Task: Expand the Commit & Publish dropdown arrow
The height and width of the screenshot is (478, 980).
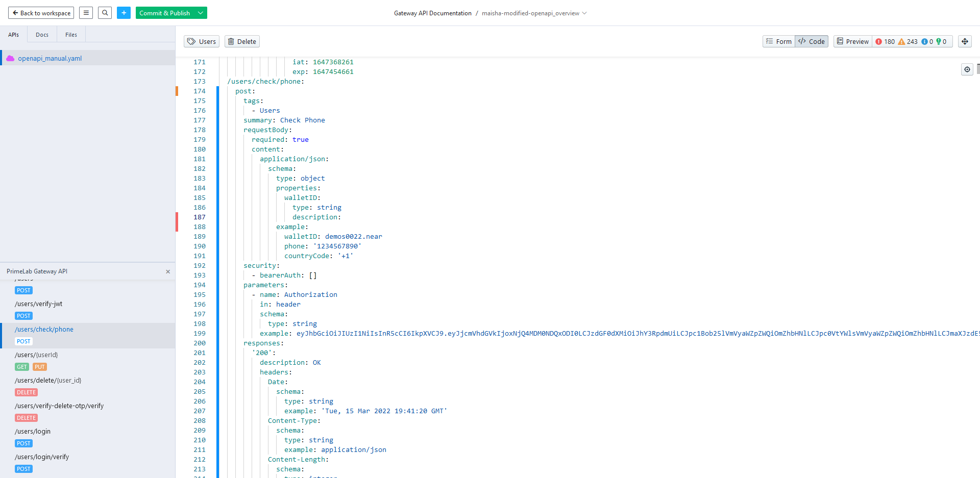Action: coord(201,13)
